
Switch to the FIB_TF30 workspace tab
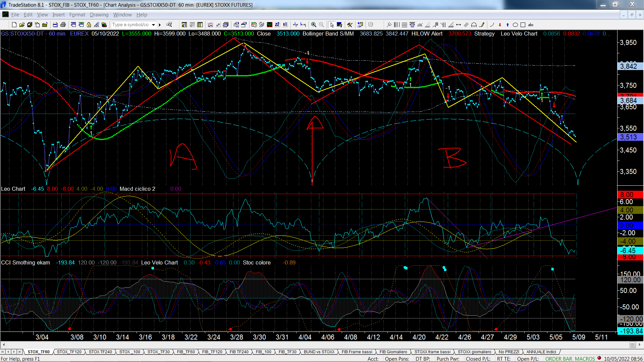287,352
